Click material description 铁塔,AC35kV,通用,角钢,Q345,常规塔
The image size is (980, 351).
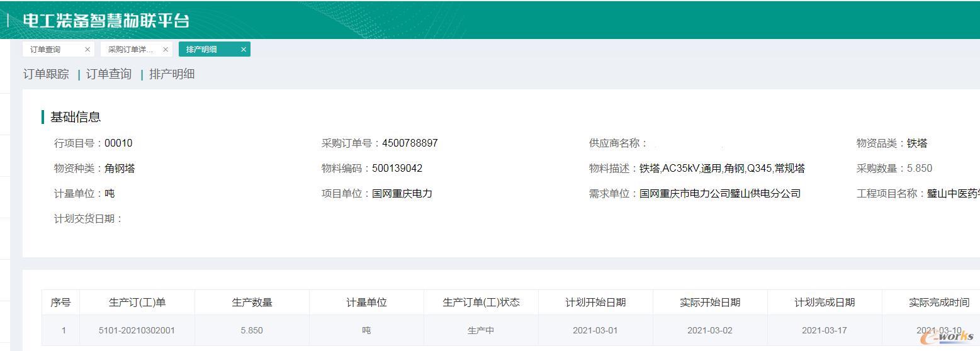(722, 169)
